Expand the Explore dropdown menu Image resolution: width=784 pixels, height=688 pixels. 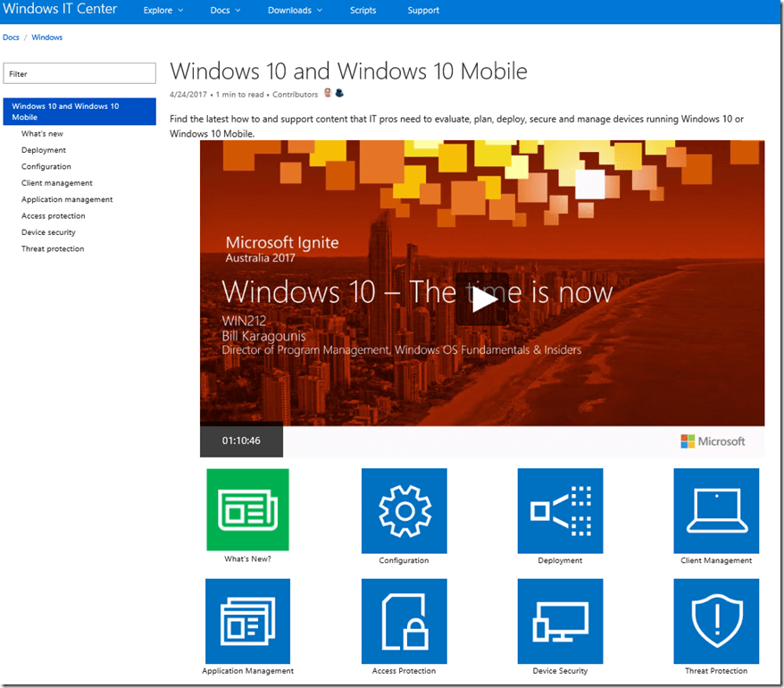click(163, 11)
